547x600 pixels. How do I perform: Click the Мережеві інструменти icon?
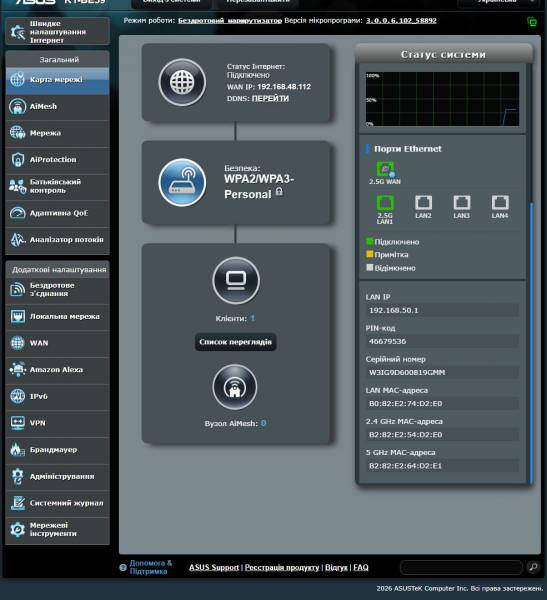pos(17,530)
